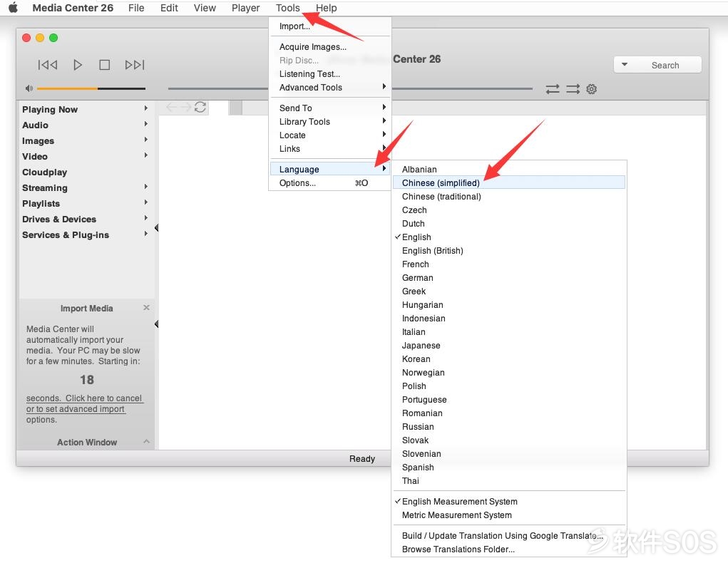The image size is (728, 563).
Task: Open the Links submenu
Action: coord(330,148)
